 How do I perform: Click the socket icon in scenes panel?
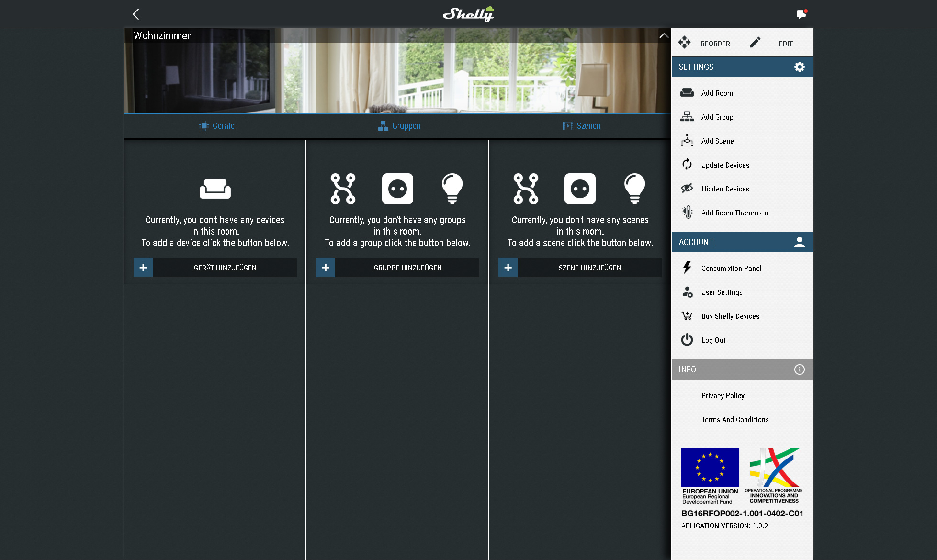(x=580, y=189)
